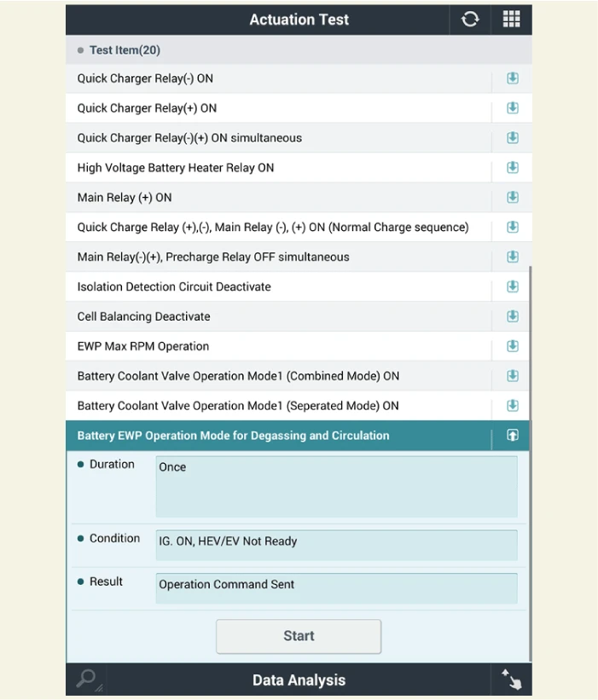Expand Cell Balancing Deactivate item
The image size is (598, 700).
tap(513, 316)
